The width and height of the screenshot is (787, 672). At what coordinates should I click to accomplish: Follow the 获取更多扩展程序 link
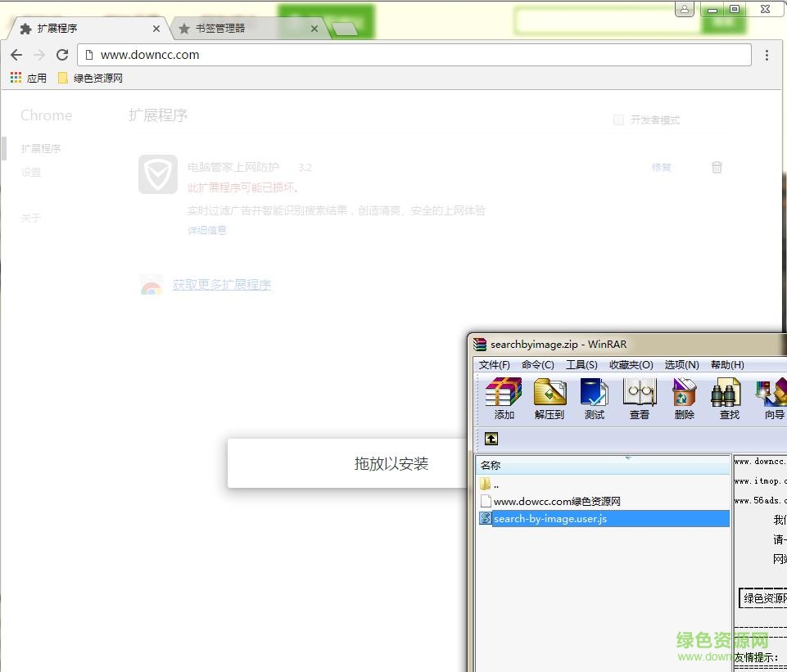point(222,285)
